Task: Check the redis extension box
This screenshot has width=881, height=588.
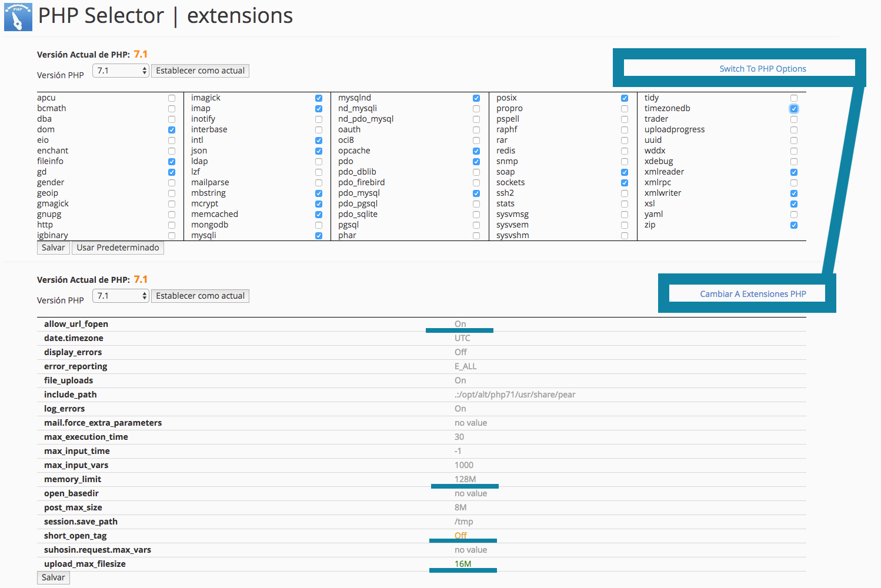Action: pos(625,151)
